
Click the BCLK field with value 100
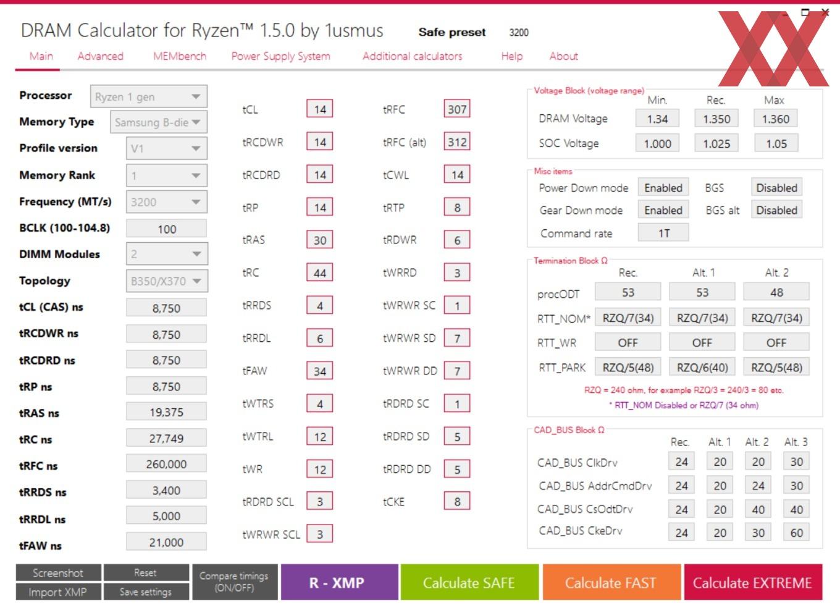pos(167,229)
